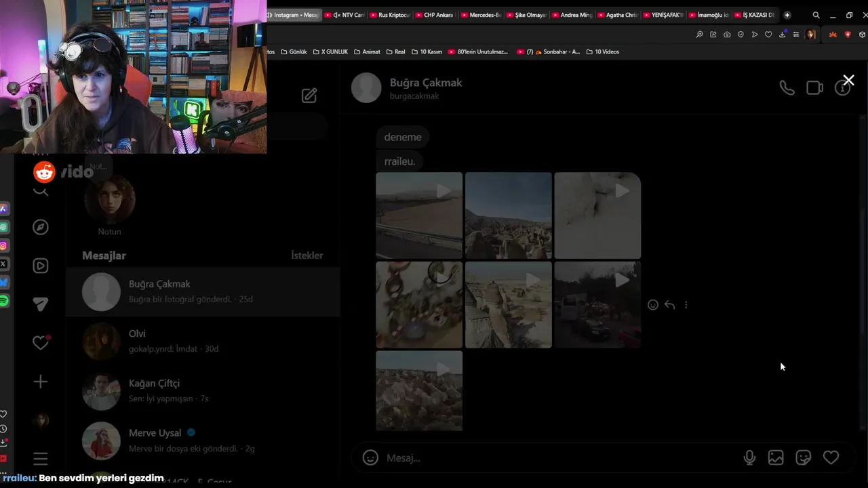Switch to the YENİŞAFAK tab
Screen dimensions: 868x488
point(663,15)
